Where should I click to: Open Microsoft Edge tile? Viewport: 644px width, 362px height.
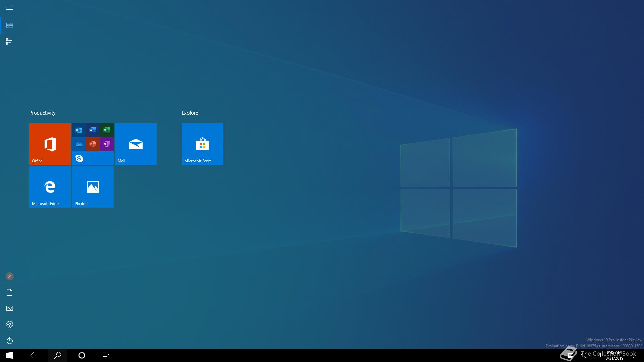pyautogui.click(x=50, y=187)
